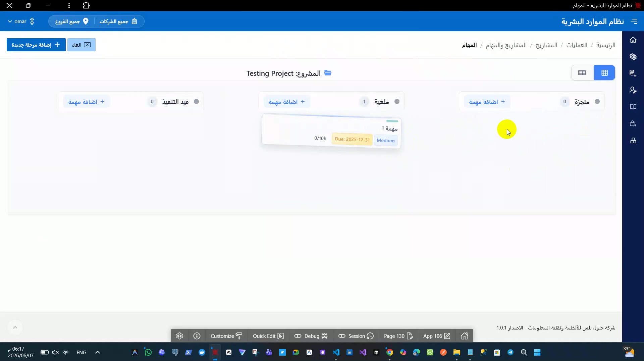Viewport: 644px width, 361px height.
Task: Switch to the kanban grid view
Action: 604,73
